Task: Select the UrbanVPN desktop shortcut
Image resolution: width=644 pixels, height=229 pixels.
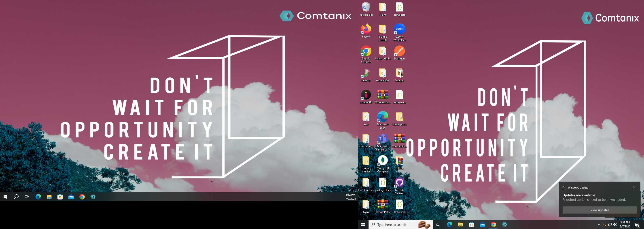Action: [366, 97]
